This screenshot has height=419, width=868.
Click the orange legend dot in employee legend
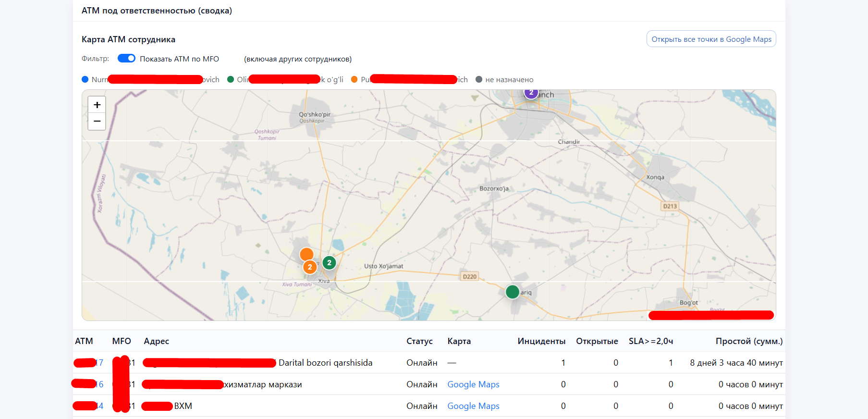coord(355,80)
